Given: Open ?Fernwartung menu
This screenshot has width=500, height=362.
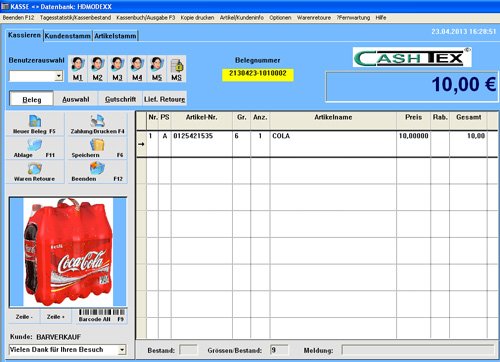Looking at the screenshot, I should (353, 18).
